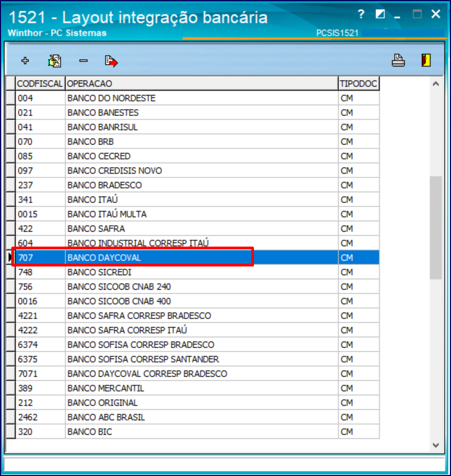Click the printer icon
451x476 pixels.
pyautogui.click(x=398, y=60)
